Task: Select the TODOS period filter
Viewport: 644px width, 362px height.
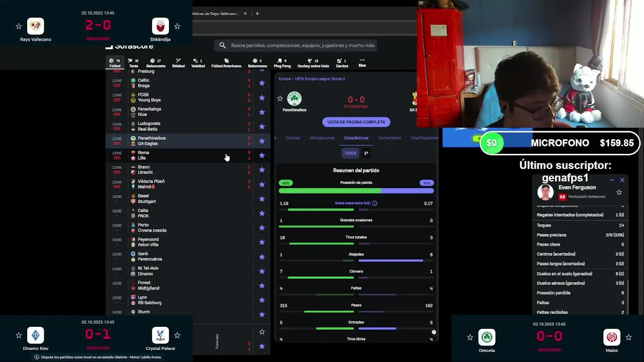Action: [350, 153]
